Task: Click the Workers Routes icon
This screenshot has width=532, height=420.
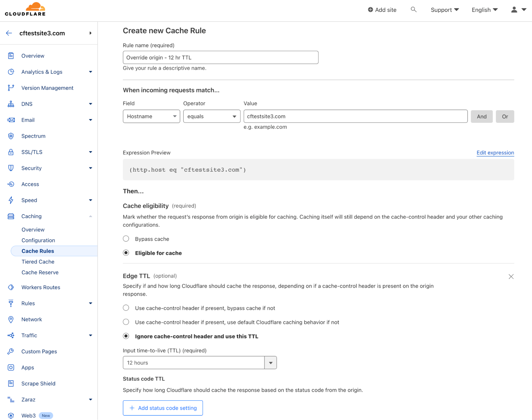Action: 11,287
